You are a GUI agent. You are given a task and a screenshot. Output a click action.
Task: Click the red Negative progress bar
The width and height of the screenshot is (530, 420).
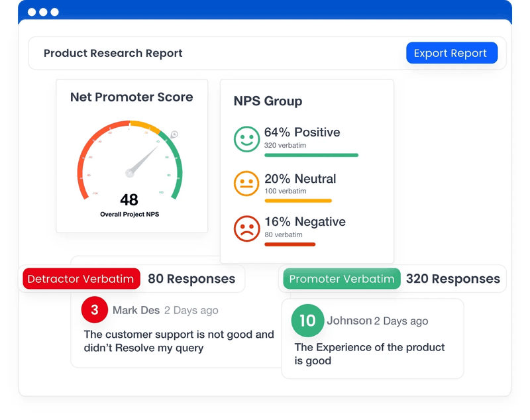pyautogui.click(x=290, y=244)
